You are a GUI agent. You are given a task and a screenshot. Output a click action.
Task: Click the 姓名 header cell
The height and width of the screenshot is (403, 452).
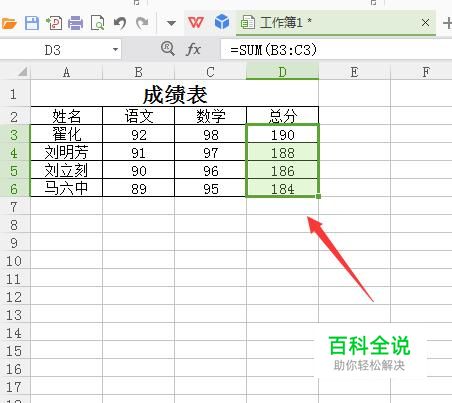click(x=66, y=116)
